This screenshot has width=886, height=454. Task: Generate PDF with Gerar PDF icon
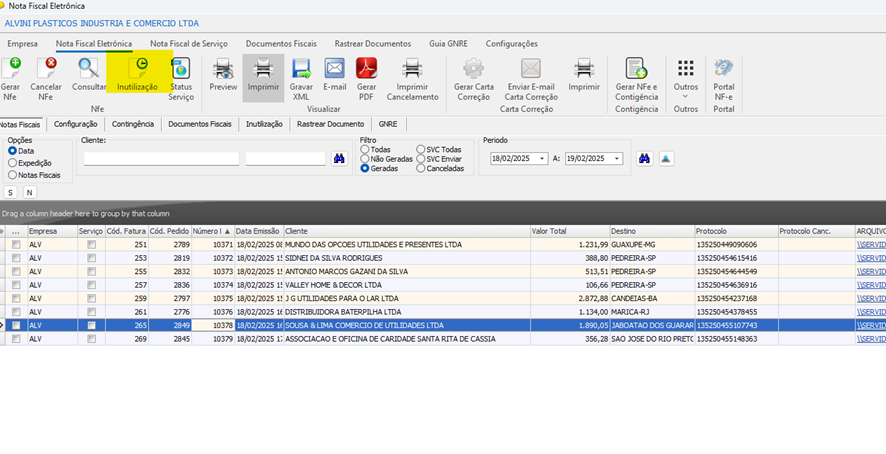tap(366, 69)
